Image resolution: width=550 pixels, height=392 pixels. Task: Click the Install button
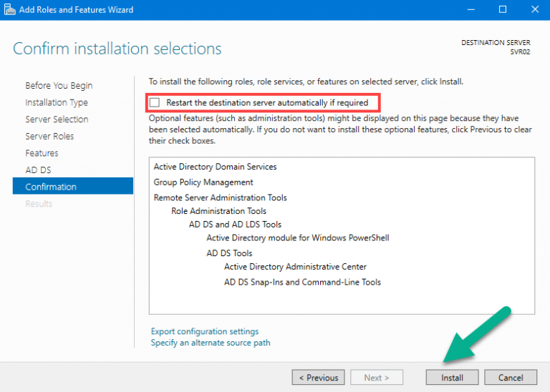(x=452, y=377)
